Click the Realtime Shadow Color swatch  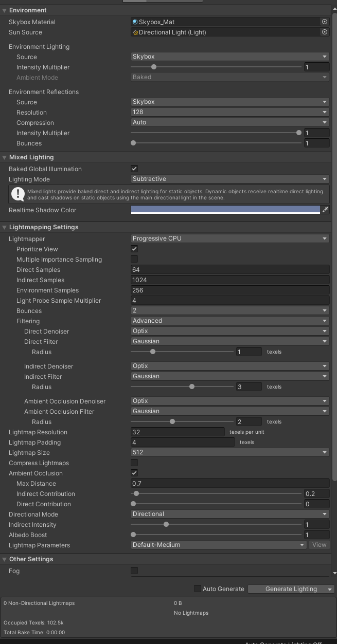(x=225, y=210)
